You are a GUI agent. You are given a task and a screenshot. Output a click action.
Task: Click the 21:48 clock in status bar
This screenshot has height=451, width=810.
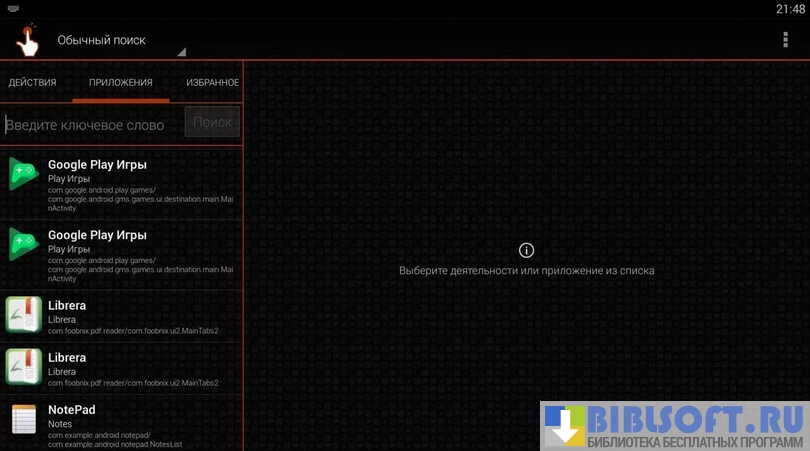[789, 9]
